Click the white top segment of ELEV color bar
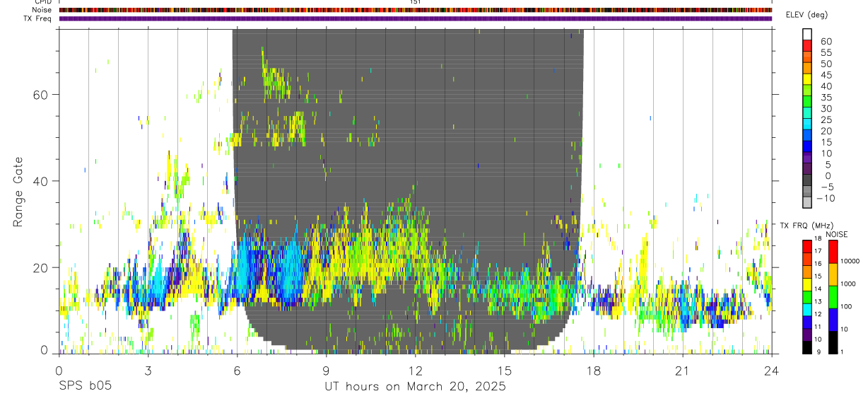The height and width of the screenshot is (401, 868). tap(807, 34)
